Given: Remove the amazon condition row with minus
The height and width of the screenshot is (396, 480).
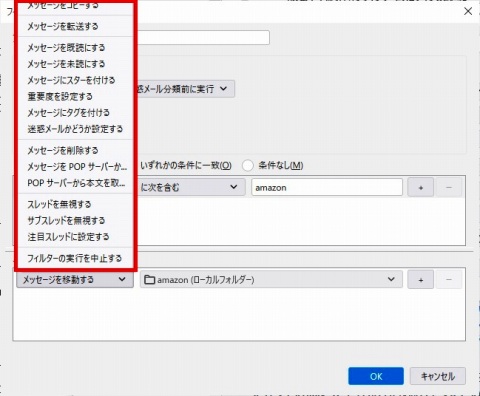Looking at the screenshot, I should pos(449,187).
